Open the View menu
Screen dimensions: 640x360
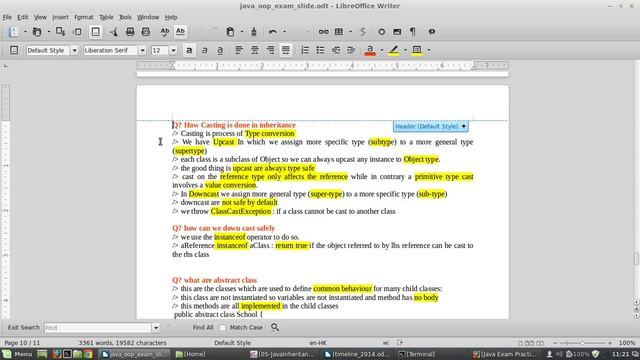pos(40,17)
